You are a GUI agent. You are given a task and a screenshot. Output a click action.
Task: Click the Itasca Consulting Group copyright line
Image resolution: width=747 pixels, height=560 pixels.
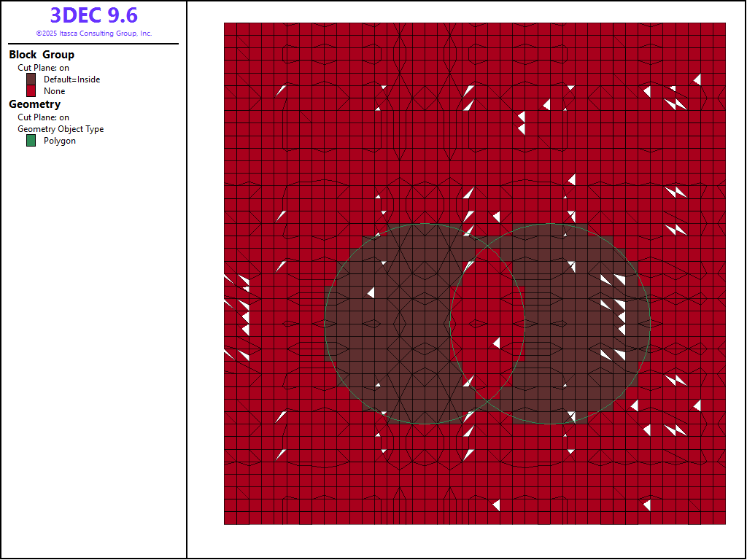tap(93, 34)
